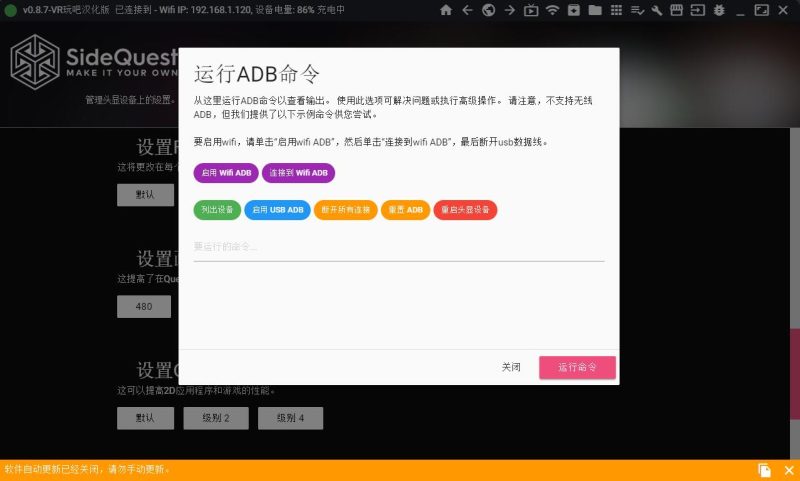Click the back arrow in top toolbar
800x481 pixels.
(467, 10)
